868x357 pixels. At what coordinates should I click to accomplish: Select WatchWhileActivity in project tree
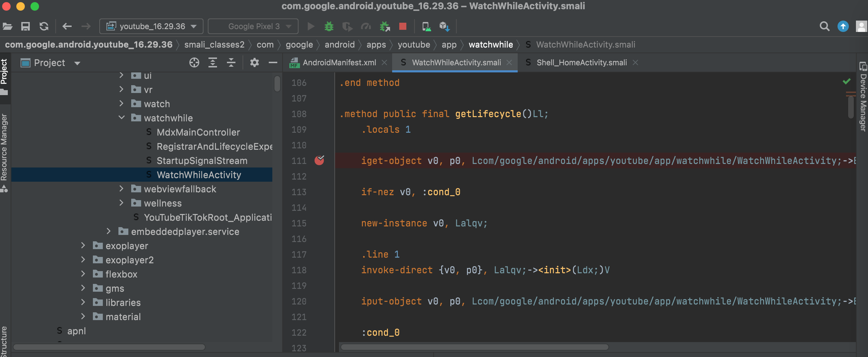(142, 175)
